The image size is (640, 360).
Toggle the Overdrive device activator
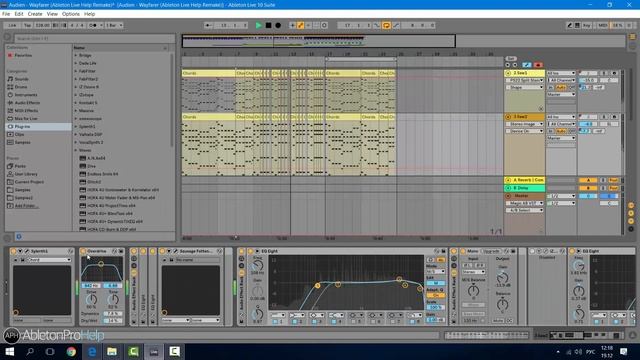click(83, 251)
